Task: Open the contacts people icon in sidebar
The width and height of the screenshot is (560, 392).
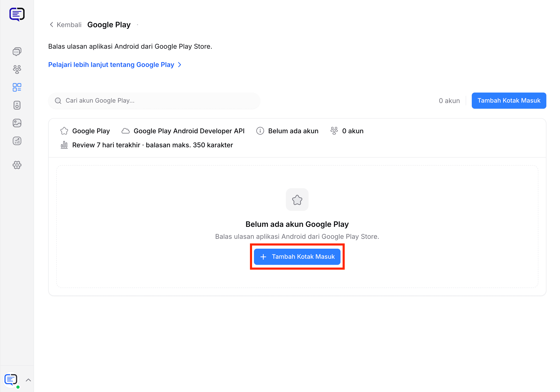Action: [x=17, y=69]
